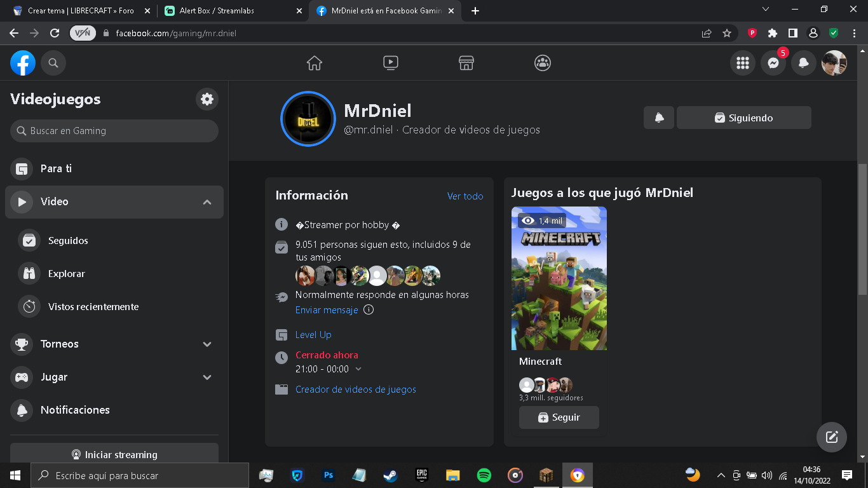Toggle the Siguiendo follow button
The width and height of the screenshot is (868, 488).
(x=744, y=118)
